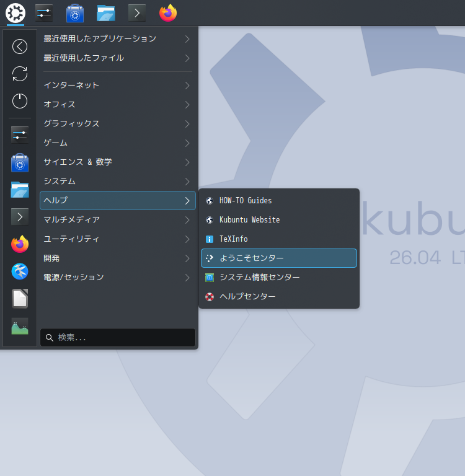Click the globe icon beside Kubuntu Website
This screenshot has height=476, width=465.
210,220
